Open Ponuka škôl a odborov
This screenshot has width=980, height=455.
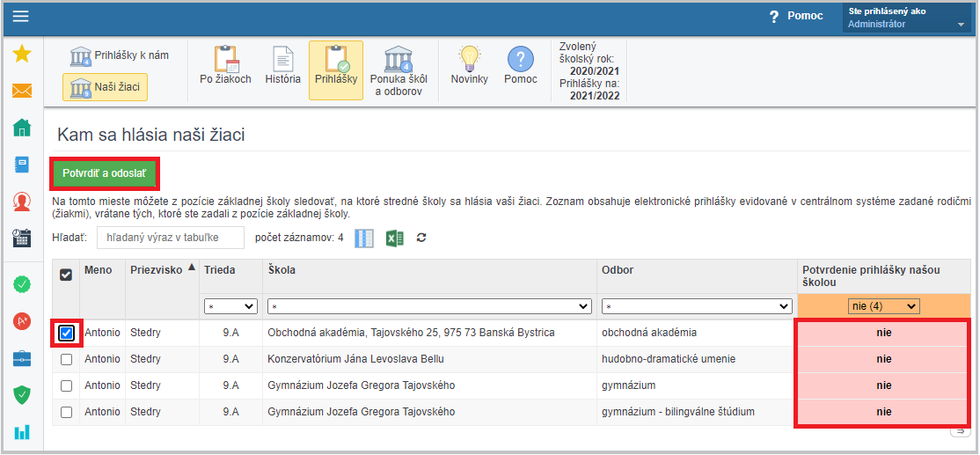pos(399,70)
